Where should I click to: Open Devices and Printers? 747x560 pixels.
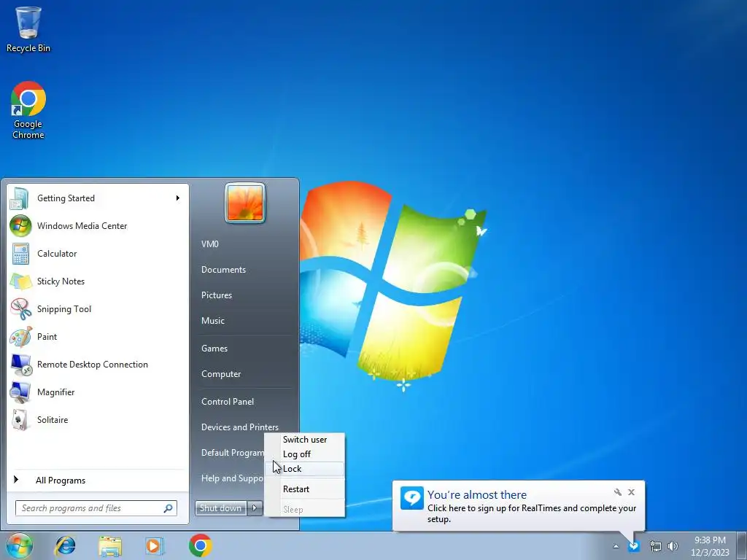pyautogui.click(x=239, y=427)
